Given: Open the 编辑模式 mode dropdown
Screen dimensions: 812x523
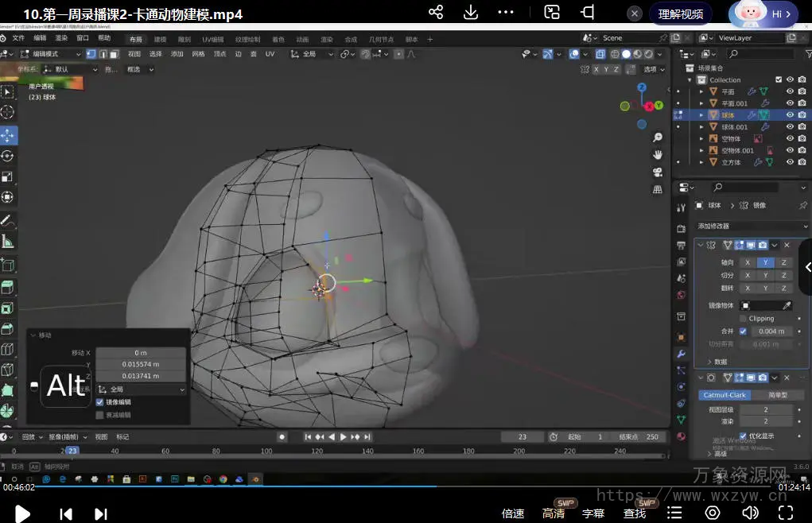Looking at the screenshot, I should (x=49, y=54).
